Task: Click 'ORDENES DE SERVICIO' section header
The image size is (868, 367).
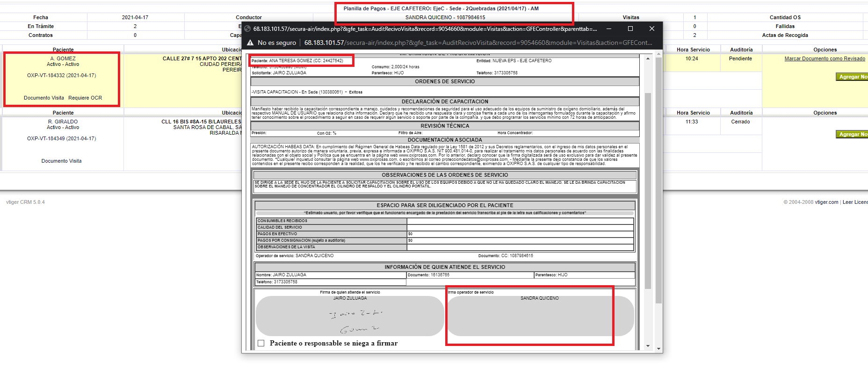Action: click(x=445, y=81)
